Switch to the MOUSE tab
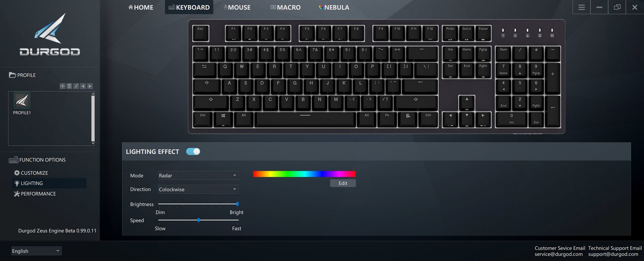Image resolution: width=644 pixels, height=261 pixels. (x=237, y=7)
